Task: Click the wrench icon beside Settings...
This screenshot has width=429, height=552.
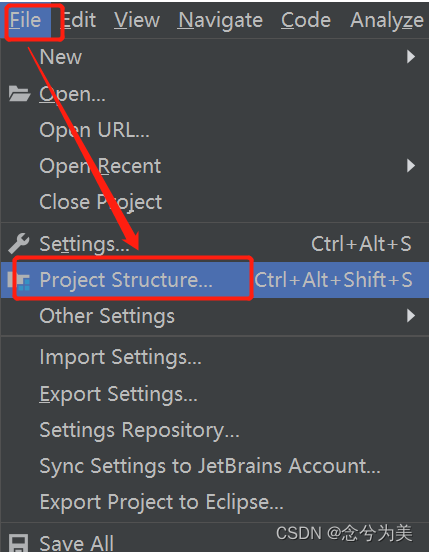Action: [x=19, y=243]
